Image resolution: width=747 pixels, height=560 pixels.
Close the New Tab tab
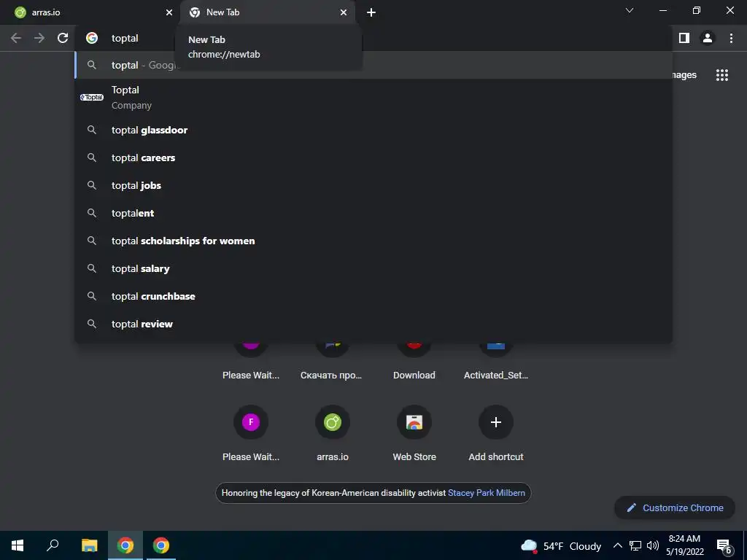tap(344, 12)
